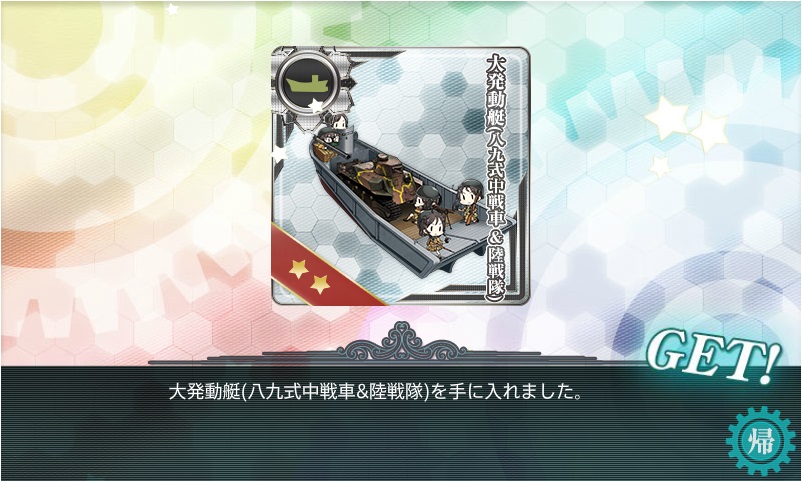
Task: Click the largest white star on the right
Action: pyautogui.click(x=667, y=118)
